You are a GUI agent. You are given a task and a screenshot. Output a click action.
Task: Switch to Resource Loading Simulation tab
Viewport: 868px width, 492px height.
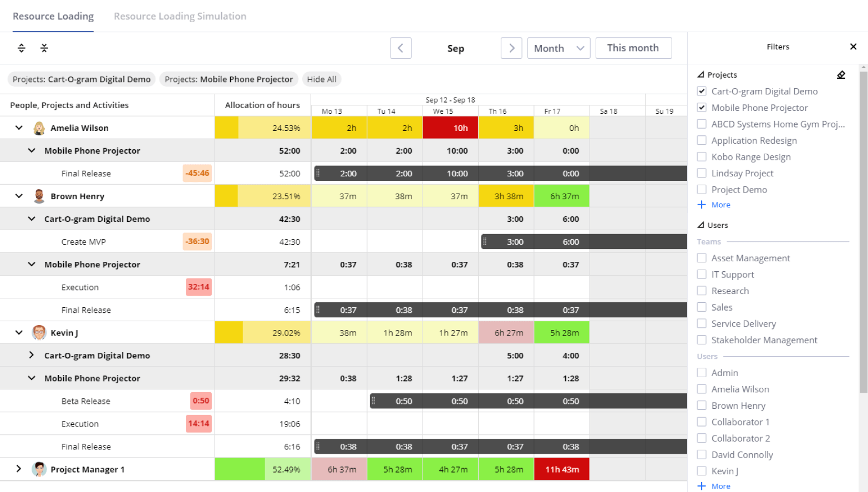[x=180, y=17]
